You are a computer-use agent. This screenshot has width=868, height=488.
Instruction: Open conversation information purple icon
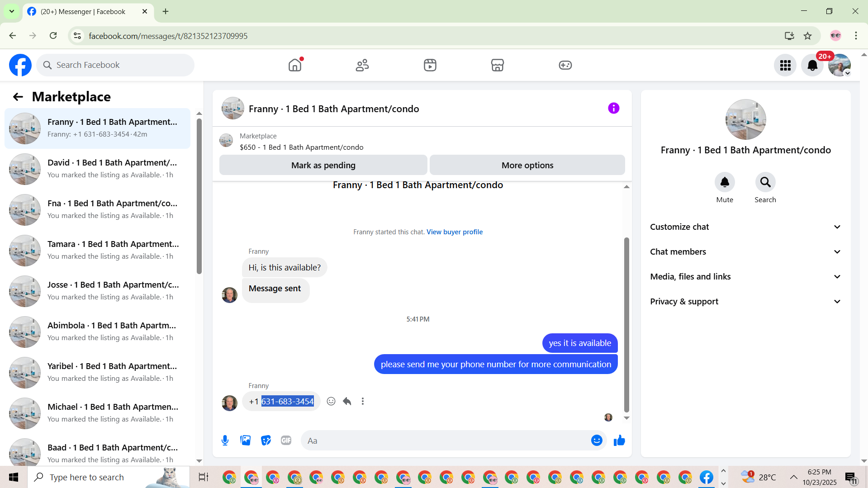(x=613, y=108)
